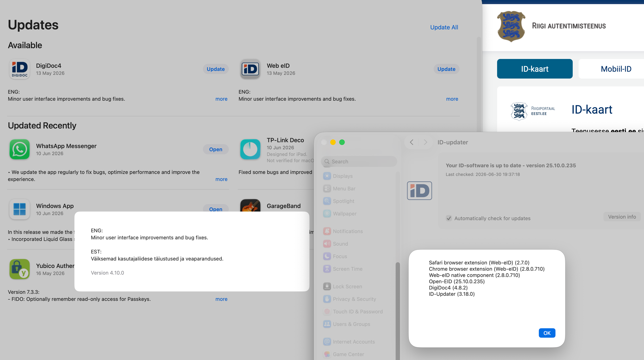The height and width of the screenshot is (360, 644).
Task: Click 'Open-EID (25.10.0.235)' version line
Action: coord(457,281)
